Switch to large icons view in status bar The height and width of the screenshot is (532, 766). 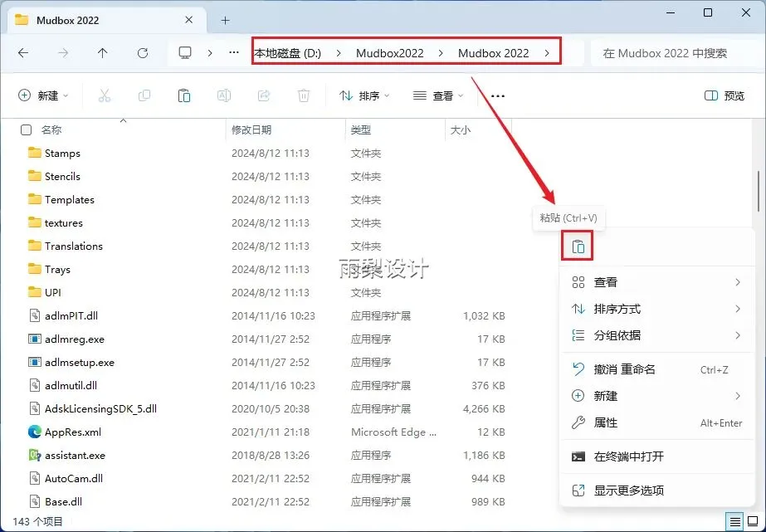pyautogui.click(x=753, y=522)
